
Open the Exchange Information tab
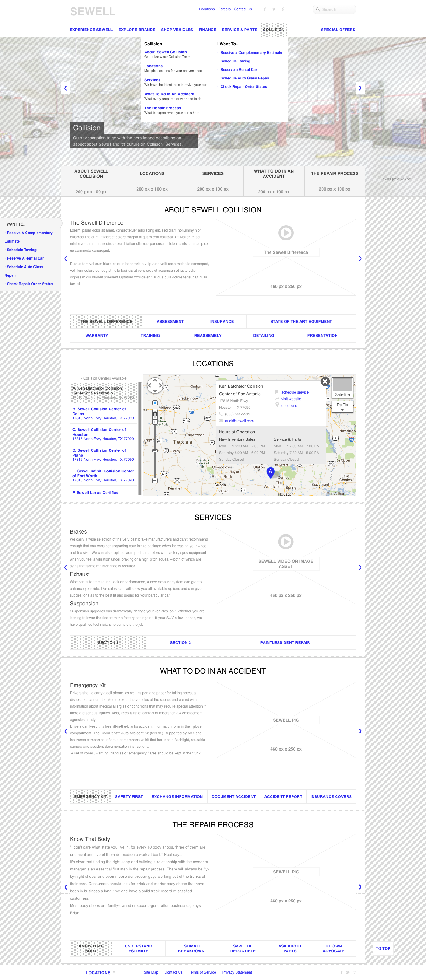[x=177, y=797]
